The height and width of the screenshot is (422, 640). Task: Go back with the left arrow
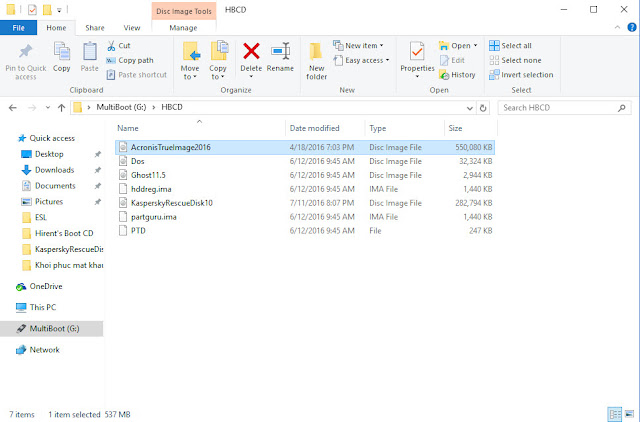tap(13, 108)
